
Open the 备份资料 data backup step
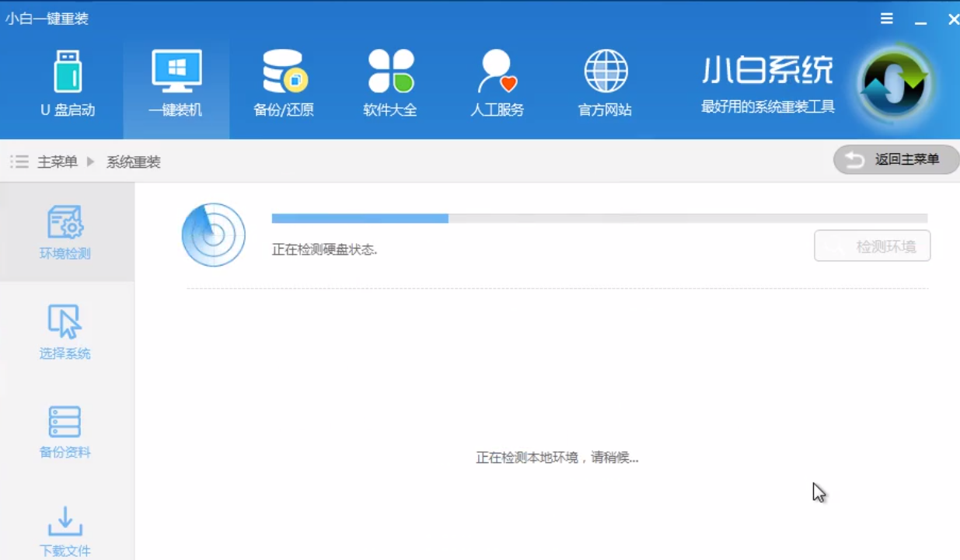pos(66,431)
